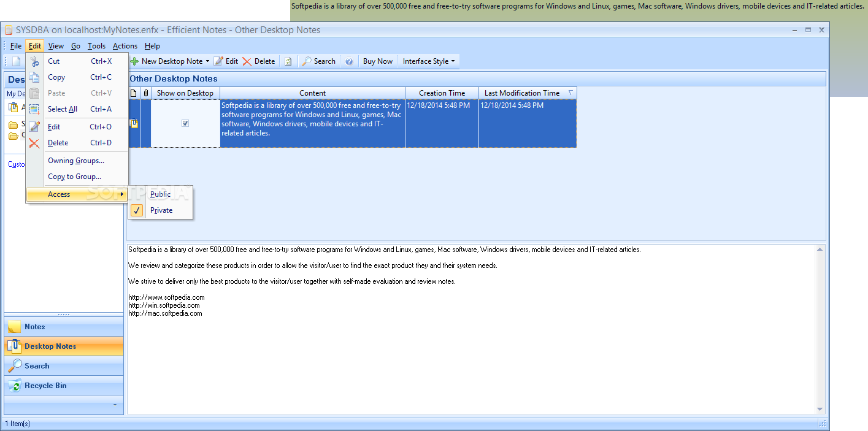The height and width of the screenshot is (431, 868).
Task: Open the New Desktop Note dropdown arrow
Action: [207, 61]
